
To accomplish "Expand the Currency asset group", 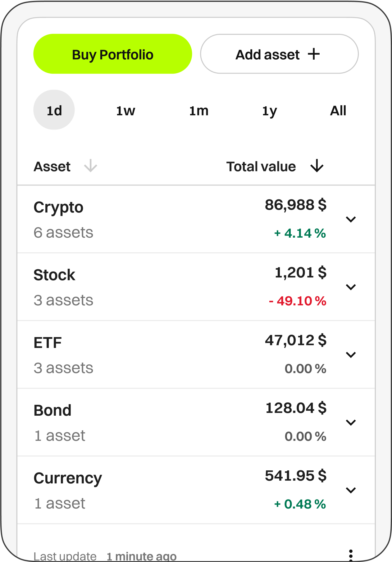I will 351,490.
